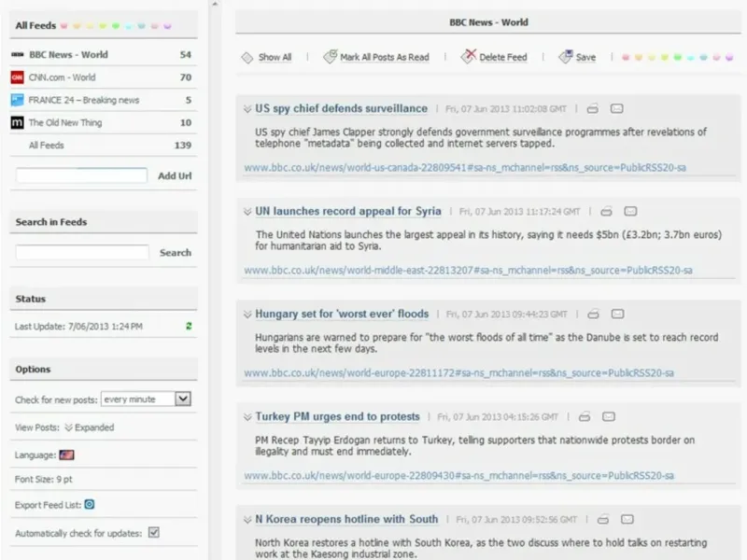This screenshot has width=747, height=560.
Task: Click the black 'm' Old New Thing favicon
Action: 17,123
